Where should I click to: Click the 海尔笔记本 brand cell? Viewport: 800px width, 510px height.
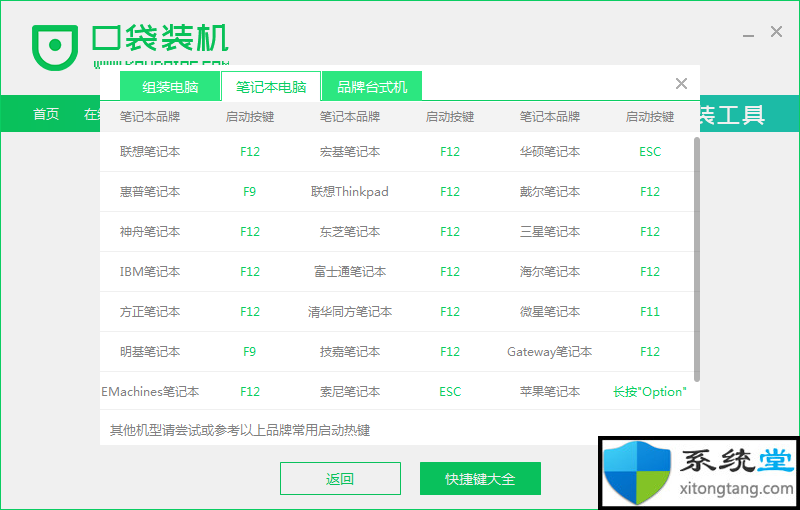(550, 271)
